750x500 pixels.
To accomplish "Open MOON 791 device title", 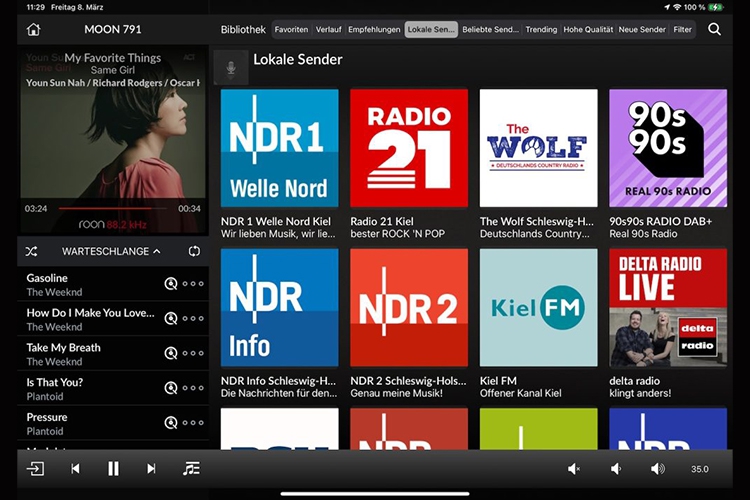I will pos(113,29).
